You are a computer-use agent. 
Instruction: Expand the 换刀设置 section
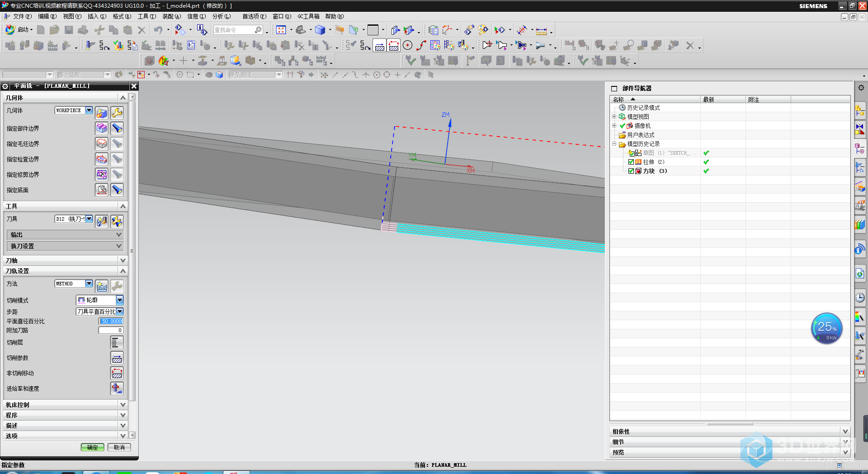[x=66, y=246]
